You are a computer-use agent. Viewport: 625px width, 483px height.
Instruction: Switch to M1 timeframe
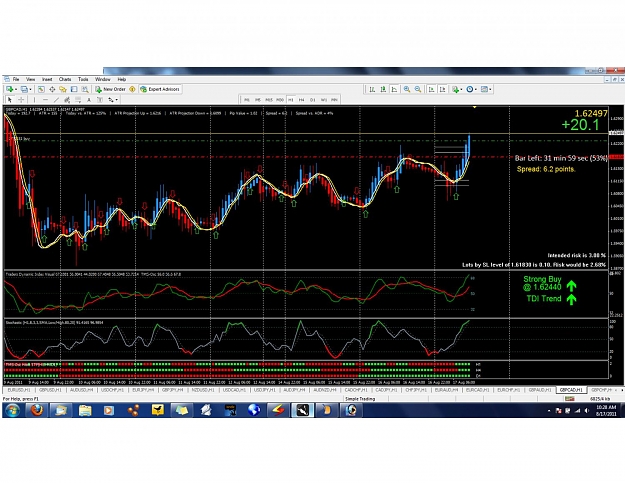pyautogui.click(x=247, y=100)
